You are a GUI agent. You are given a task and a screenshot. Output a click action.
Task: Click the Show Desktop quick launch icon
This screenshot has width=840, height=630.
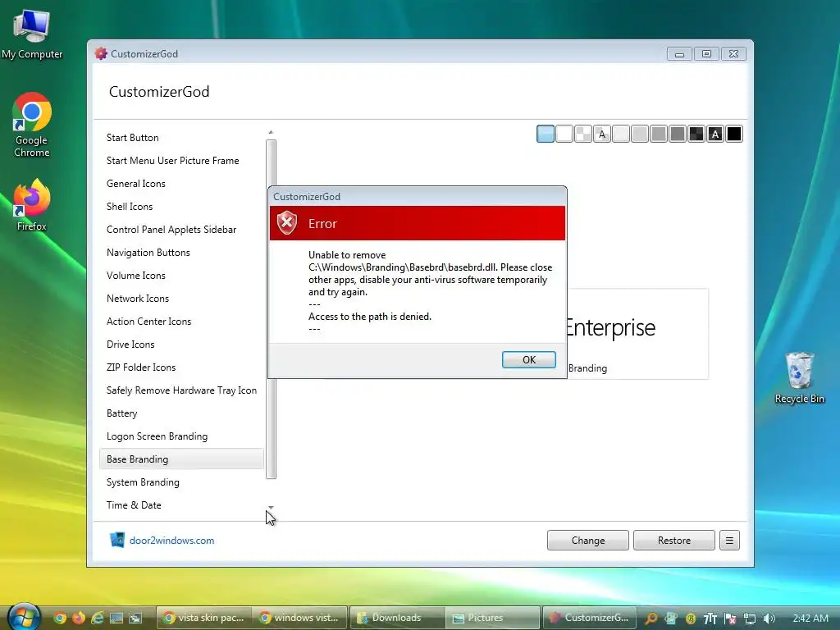tap(116, 618)
